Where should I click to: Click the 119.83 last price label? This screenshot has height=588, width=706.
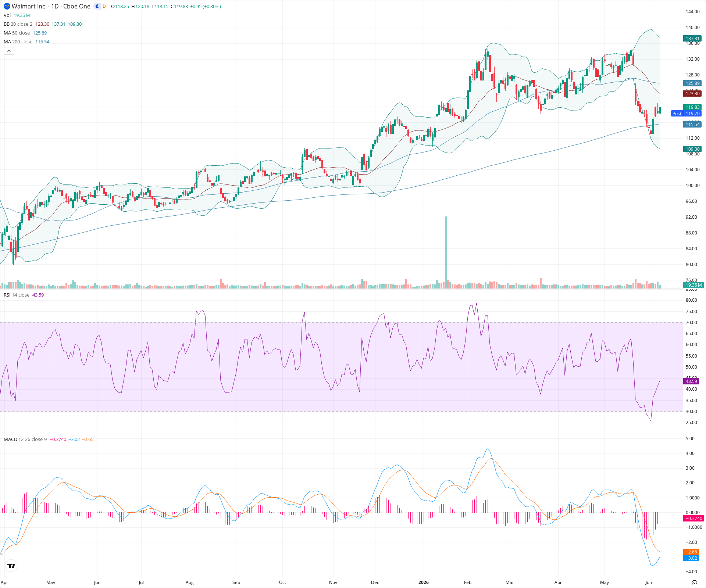click(x=692, y=107)
